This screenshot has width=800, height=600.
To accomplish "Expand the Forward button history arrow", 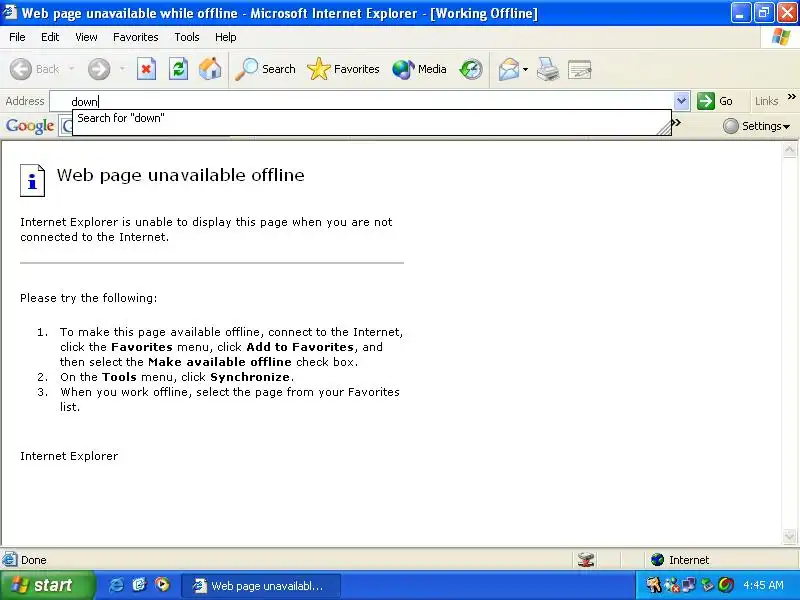I will tap(122, 69).
